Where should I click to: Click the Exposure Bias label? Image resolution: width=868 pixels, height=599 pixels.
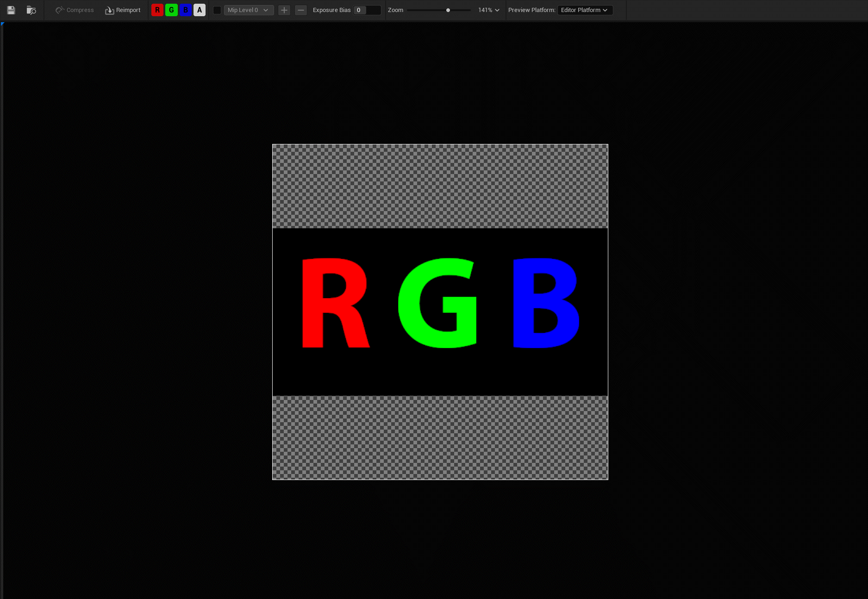(331, 10)
